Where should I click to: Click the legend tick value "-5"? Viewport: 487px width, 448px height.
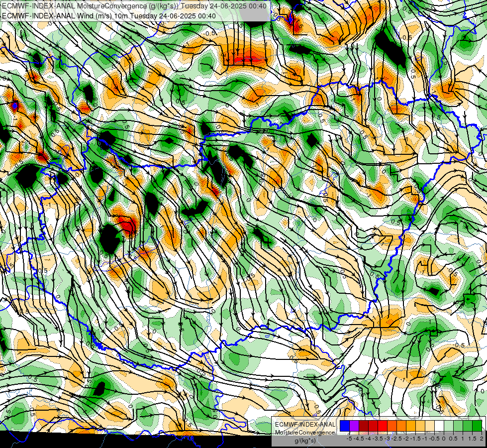pos(349,439)
